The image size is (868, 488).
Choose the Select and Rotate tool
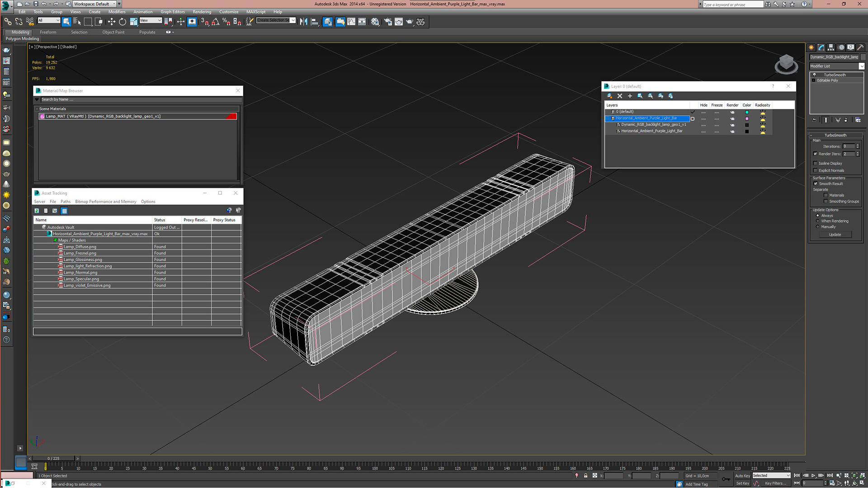click(123, 21)
